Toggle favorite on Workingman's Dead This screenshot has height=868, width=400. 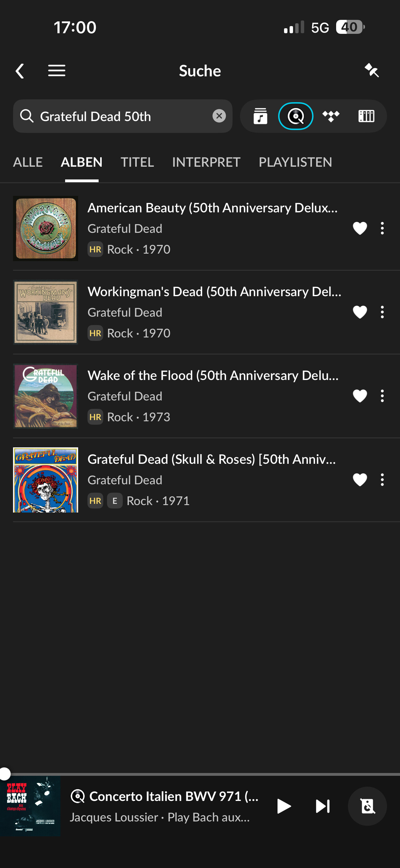coord(360,312)
